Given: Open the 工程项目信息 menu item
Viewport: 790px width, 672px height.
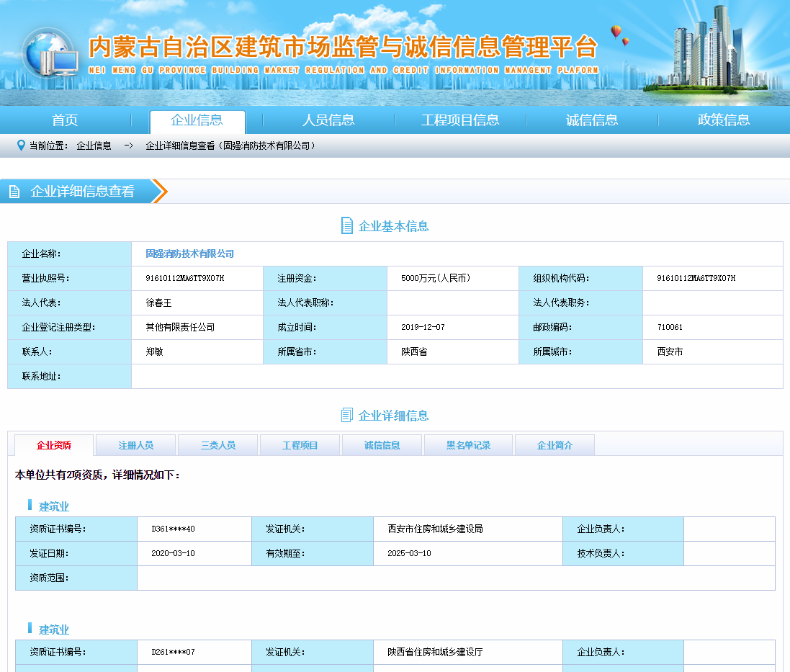Looking at the screenshot, I should click(x=460, y=120).
